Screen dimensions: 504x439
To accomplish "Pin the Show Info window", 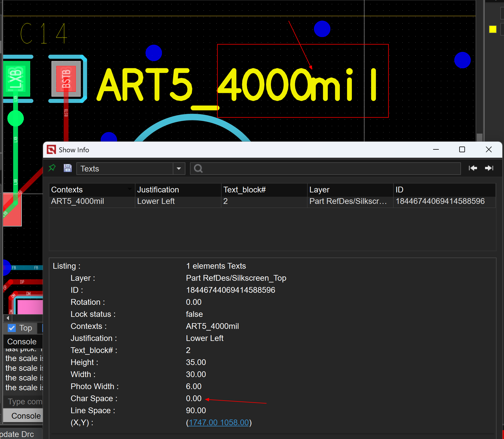I will (x=52, y=168).
